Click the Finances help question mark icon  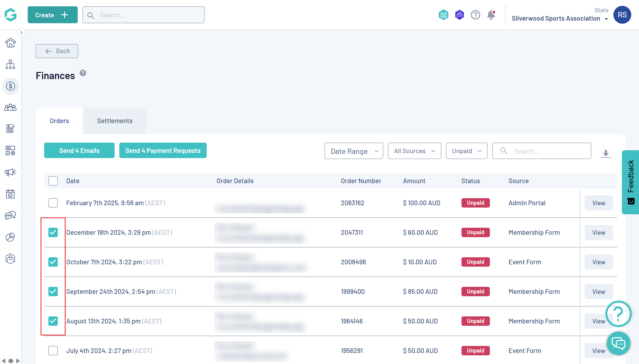(x=83, y=73)
